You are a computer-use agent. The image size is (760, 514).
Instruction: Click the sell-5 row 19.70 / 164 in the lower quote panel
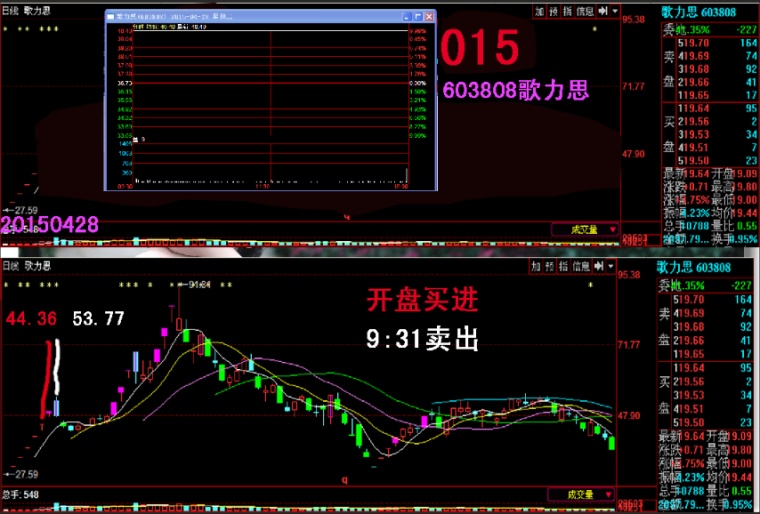[713, 300]
